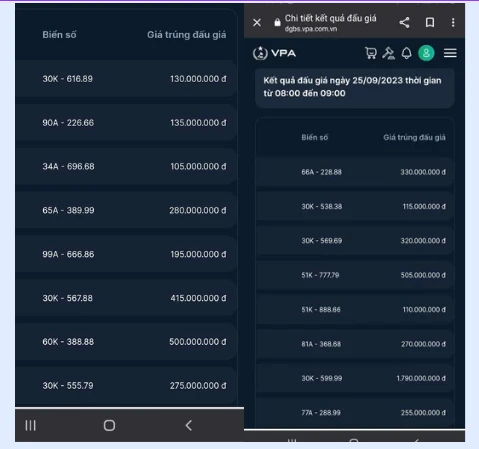
Task: Select the 30K - 616.89 plate row
Action: point(127,79)
